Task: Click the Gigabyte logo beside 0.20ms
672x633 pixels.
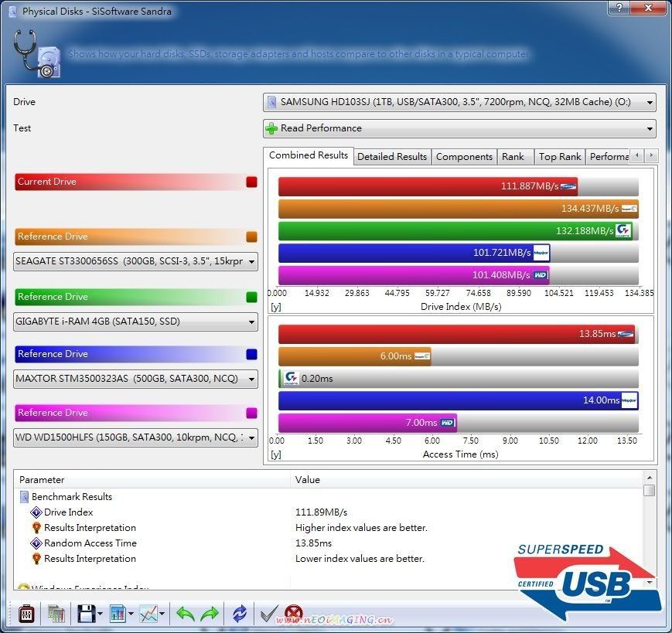Action: pyautogui.click(x=291, y=378)
